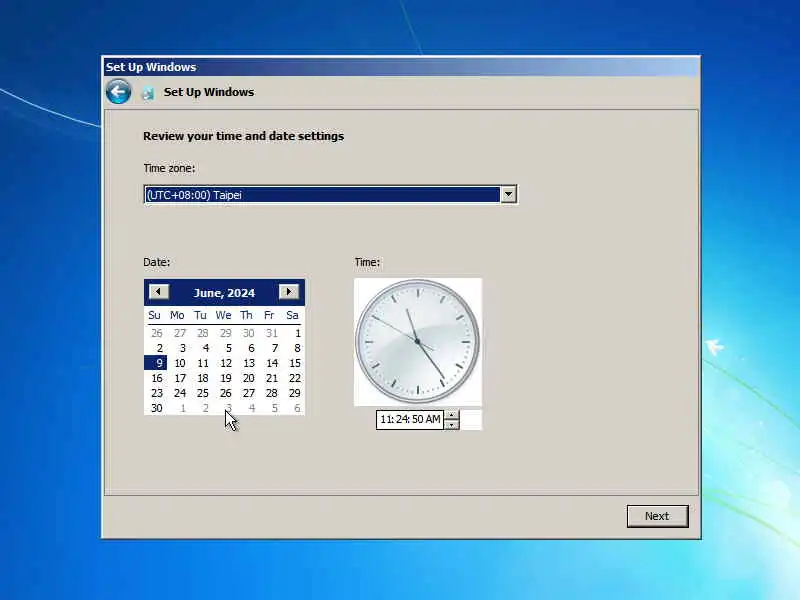This screenshot has height=600, width=800.
Task: Click the Next button
Action: (x=657, y=516)
